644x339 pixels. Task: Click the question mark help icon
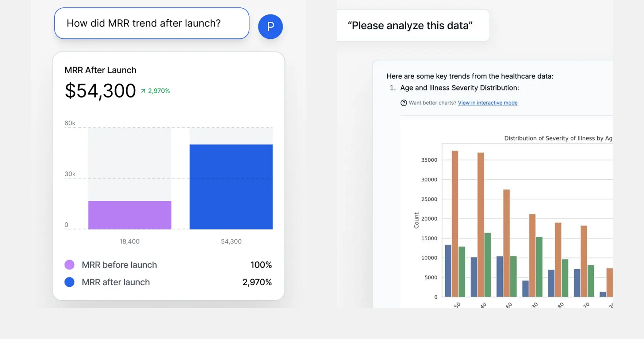click(x=404, y=103)
